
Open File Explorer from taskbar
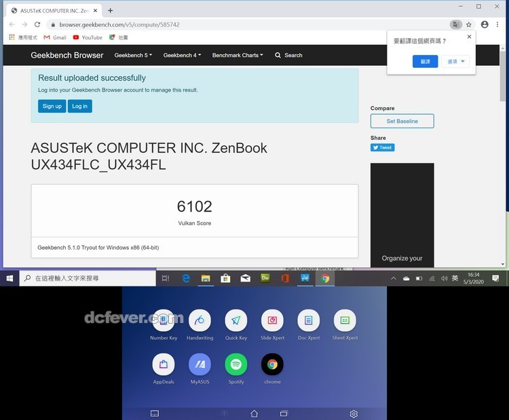pyautogui.click(x=206, y=278)
